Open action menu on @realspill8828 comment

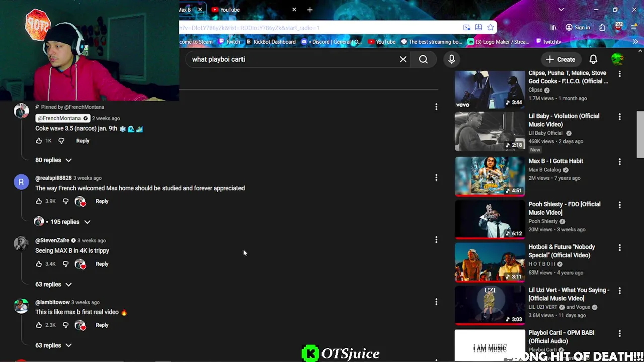click(x=436, y=177)
